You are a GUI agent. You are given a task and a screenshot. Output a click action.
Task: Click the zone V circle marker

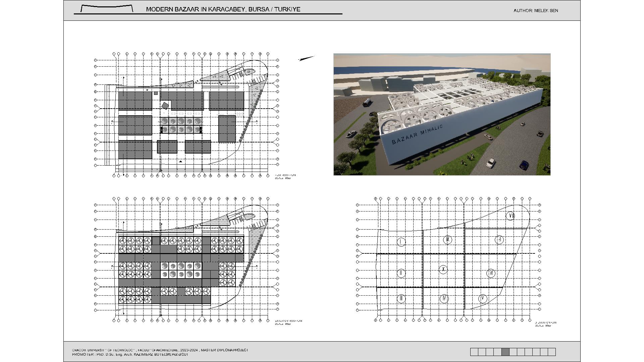point(483,298)
